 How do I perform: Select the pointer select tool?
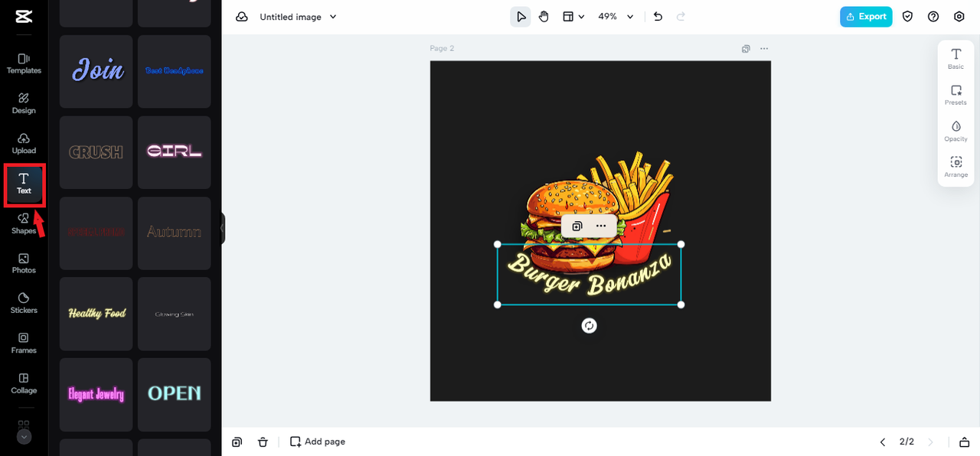pos(521,17)
